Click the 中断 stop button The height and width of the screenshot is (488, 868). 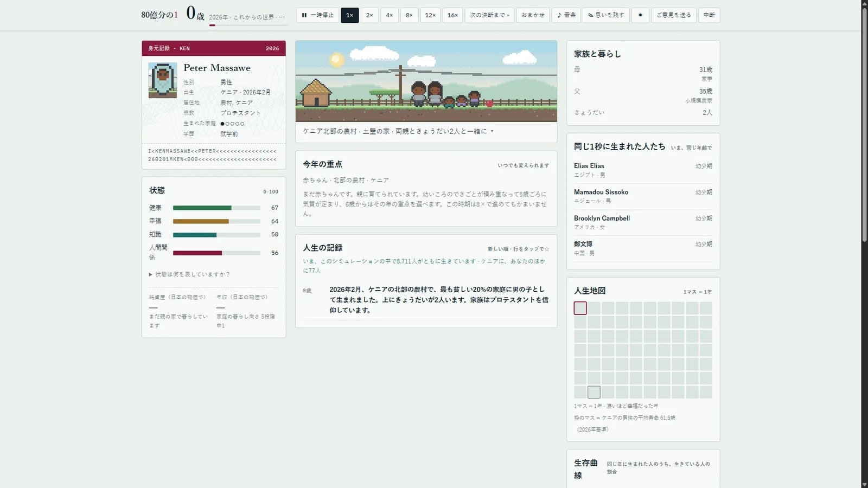click(709, 15)
